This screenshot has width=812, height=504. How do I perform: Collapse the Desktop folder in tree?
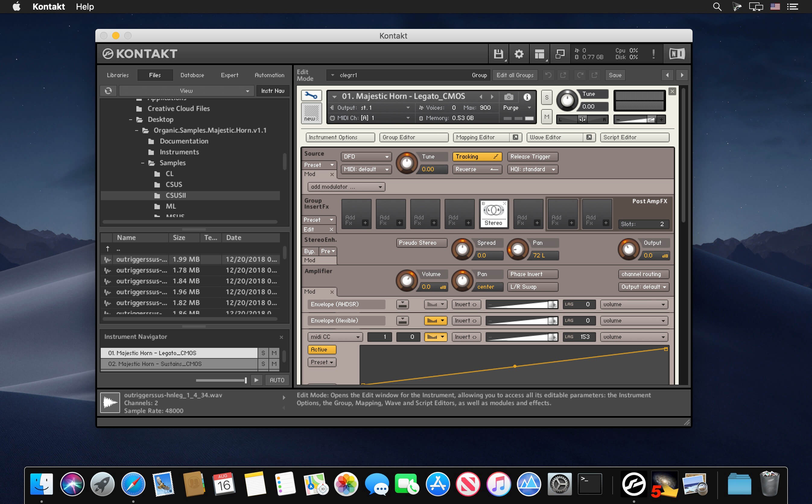click(x=131, y=120)
